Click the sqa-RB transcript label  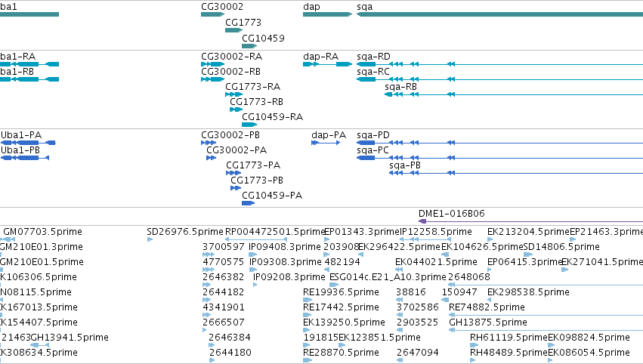(x=400, y=87)
